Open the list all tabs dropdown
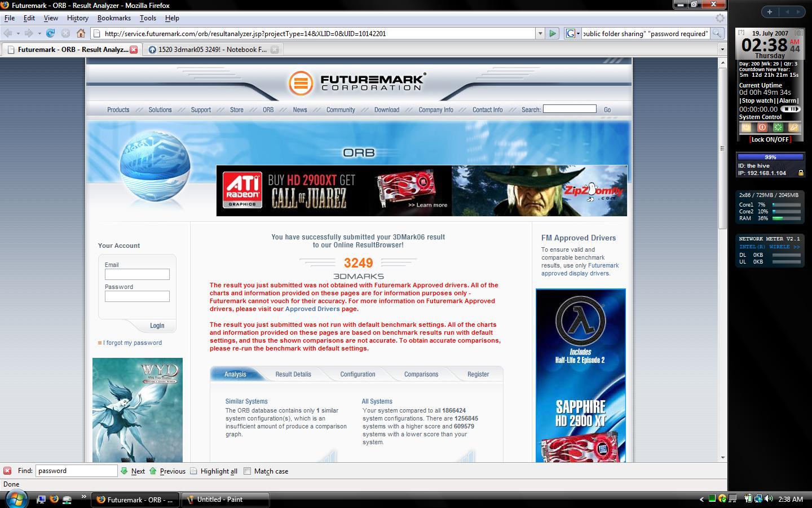 coord(722,50)
